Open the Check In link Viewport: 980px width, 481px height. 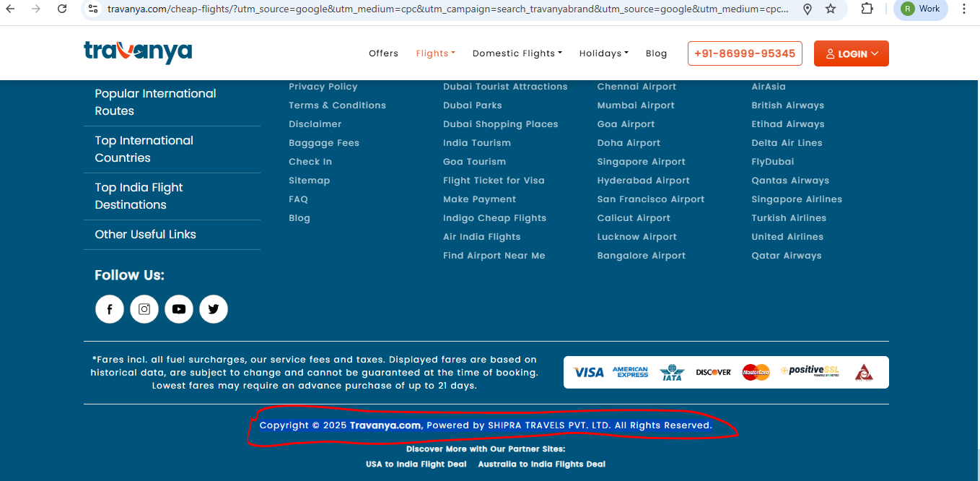click(310, 162)
